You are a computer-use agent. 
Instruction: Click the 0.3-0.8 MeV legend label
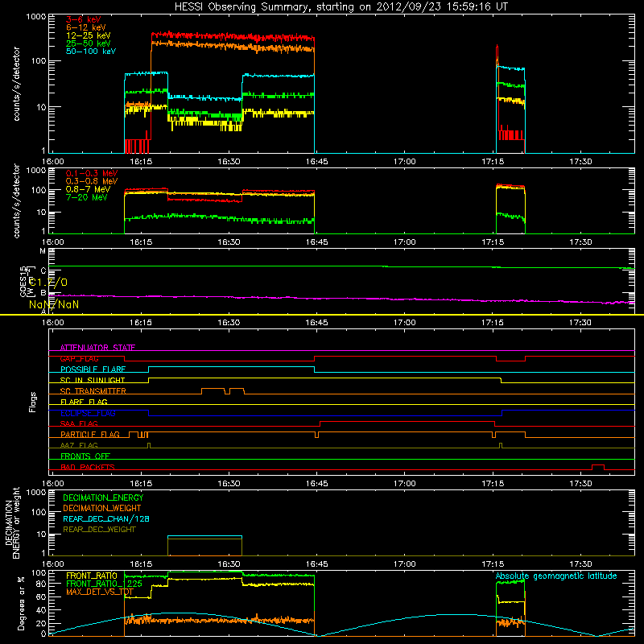pyautogui.click(x=92, y=181)
